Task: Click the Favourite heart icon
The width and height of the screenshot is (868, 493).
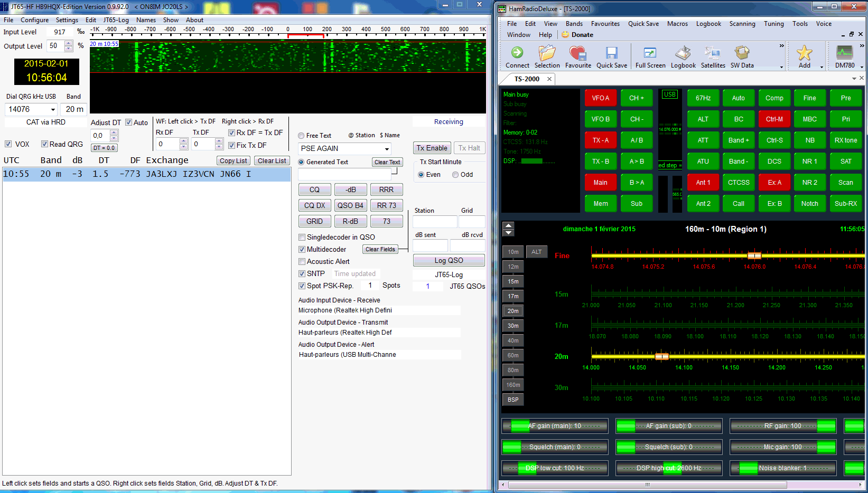Action: 578,56
